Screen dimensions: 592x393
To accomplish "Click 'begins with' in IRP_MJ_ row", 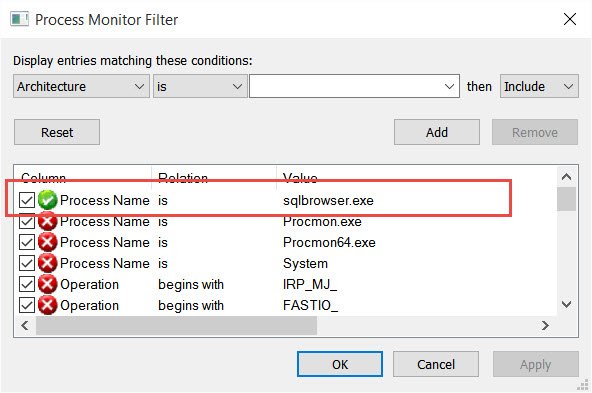I will (x=191, y=284).
